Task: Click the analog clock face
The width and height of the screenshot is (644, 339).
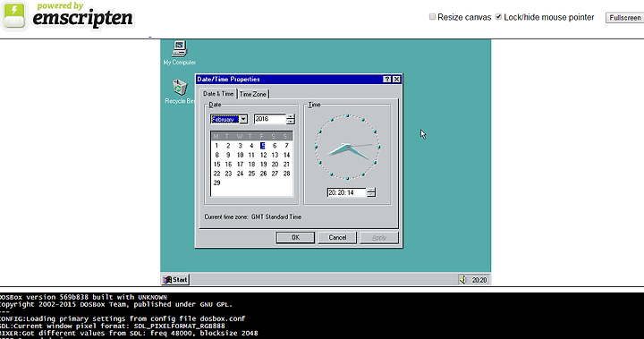Action: (347, 147)
